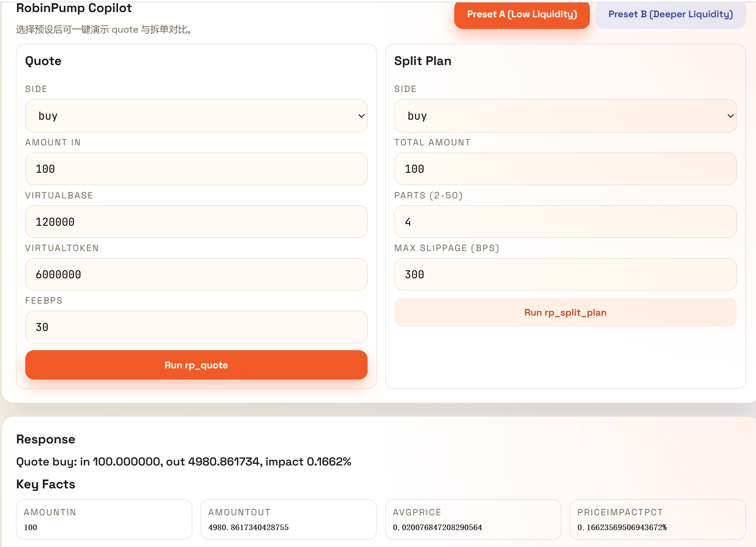
Task: Click the FeeBps input field
Action: (196, 327)
